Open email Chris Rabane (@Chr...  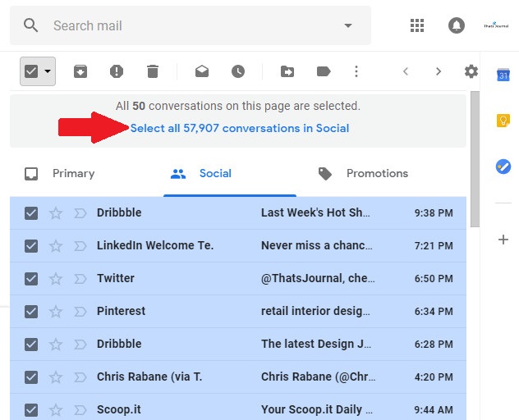point(319,377)
